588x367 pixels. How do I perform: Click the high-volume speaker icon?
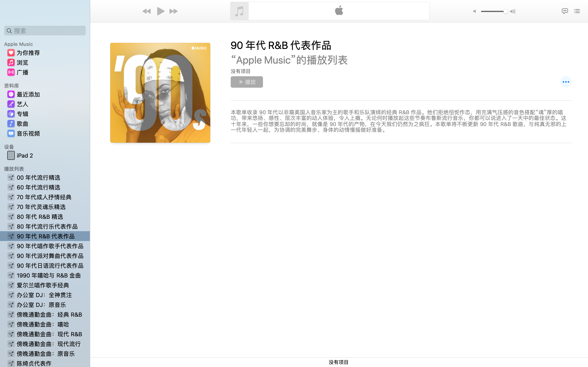point(513,11)
